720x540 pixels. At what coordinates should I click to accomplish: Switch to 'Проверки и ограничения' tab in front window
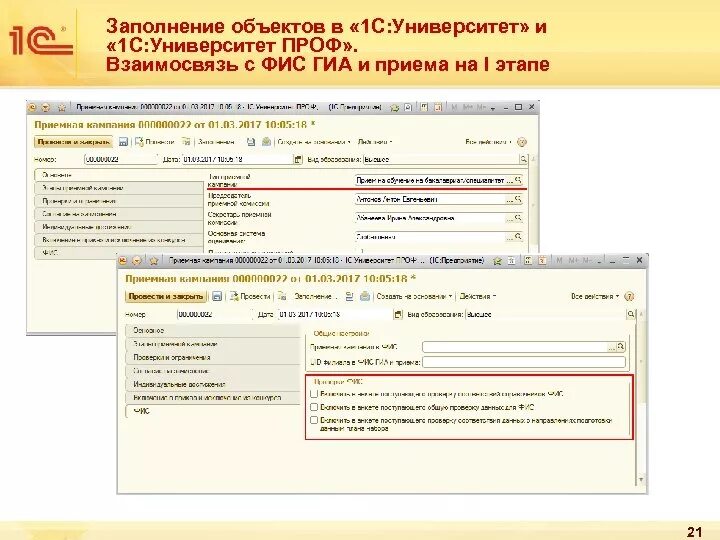(212, 357)
